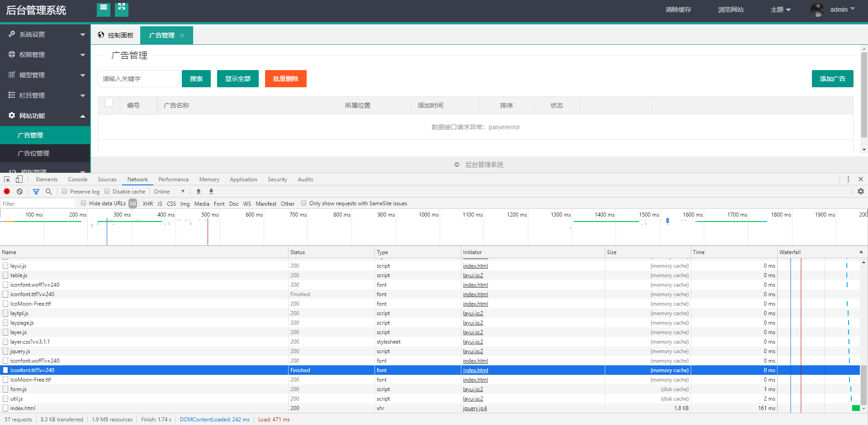Click the admin avatar image
This screenshot has height=425, width=868.
817,9
